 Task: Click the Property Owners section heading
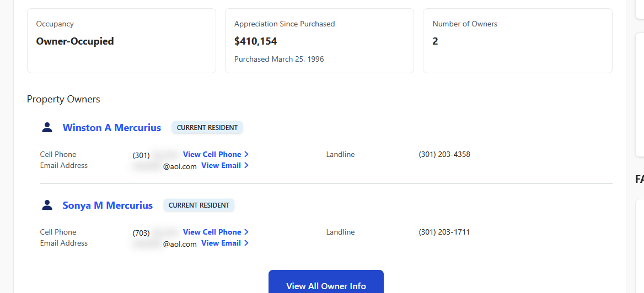pos(63,99)
